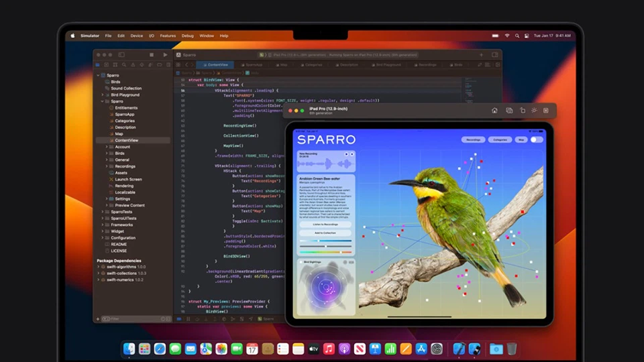This screenshot has width=644, height=362.
Task: Click the Simulator Home button icon
Action: (x=494, y=111)
